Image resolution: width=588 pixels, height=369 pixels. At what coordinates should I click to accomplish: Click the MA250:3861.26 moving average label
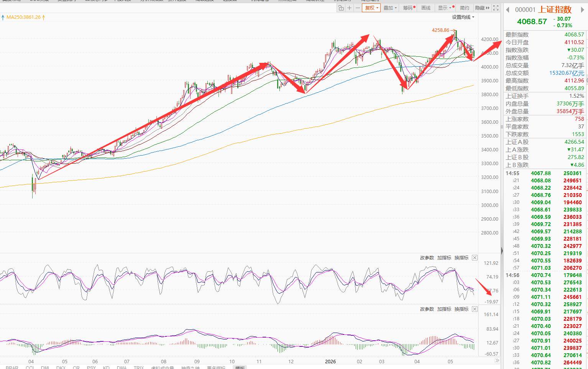point(23,17)
